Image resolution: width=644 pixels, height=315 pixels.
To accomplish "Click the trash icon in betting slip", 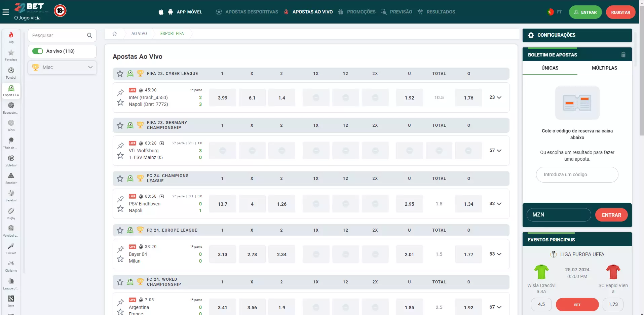I will (x=623, y=55).
